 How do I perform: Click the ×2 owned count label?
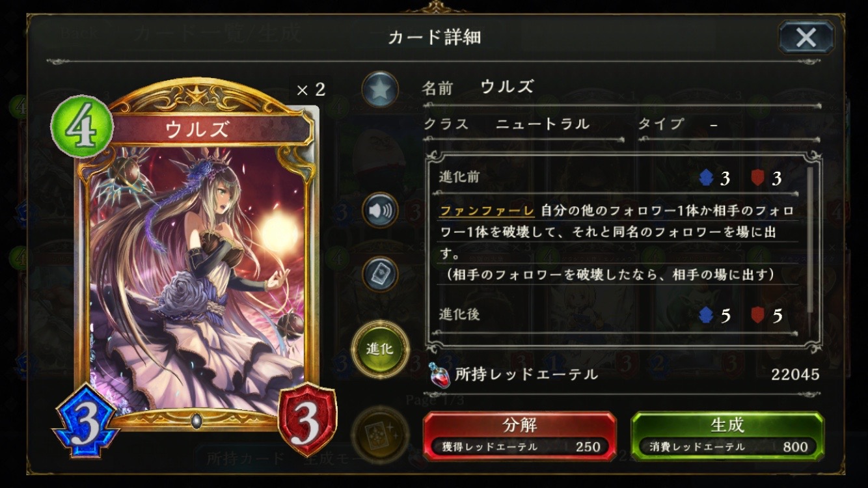pos(310,90)
